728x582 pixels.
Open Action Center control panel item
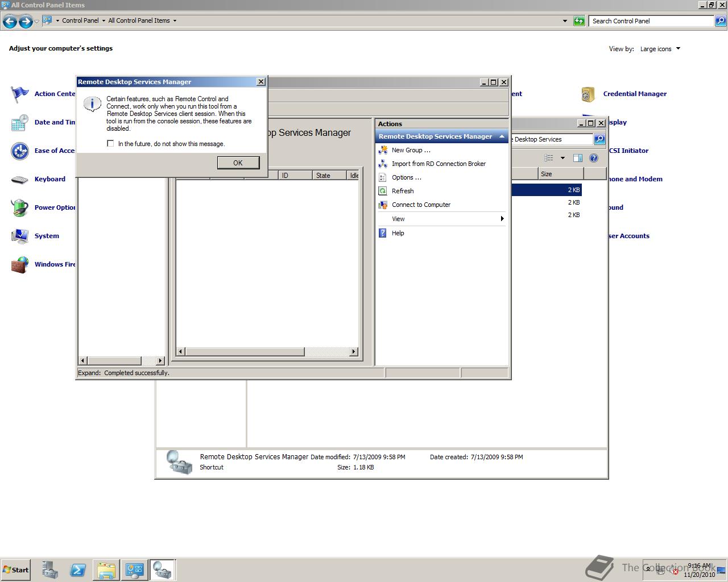click(x=55, y=94)
